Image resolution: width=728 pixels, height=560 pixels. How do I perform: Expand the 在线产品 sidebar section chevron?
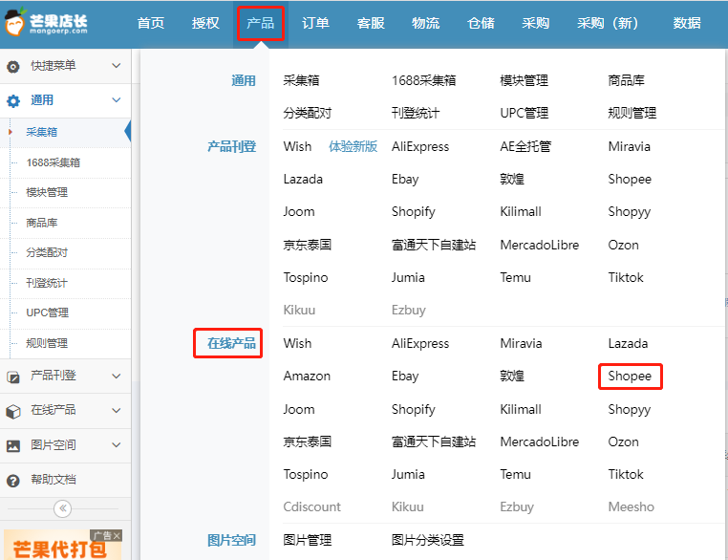[x=117, y=410]
